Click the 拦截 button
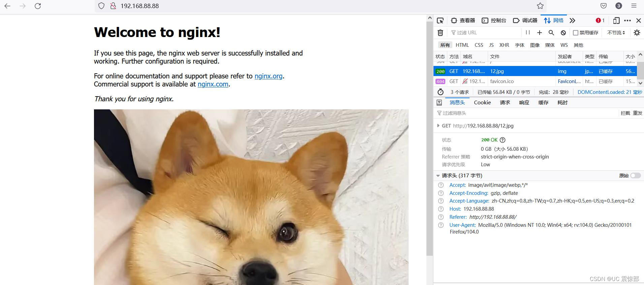 [625, 113]
